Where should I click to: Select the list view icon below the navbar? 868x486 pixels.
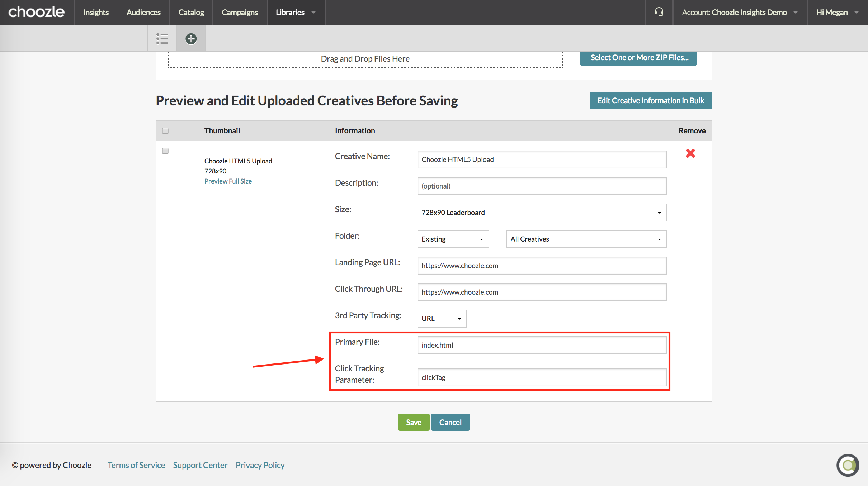point(162,38)
